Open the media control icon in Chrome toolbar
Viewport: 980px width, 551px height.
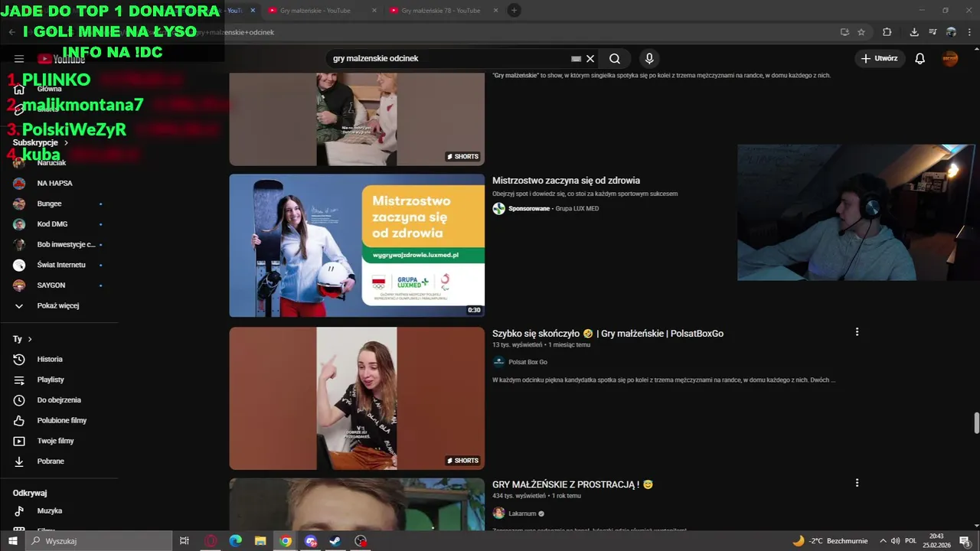pyautogui.click(x=933, y=32)
